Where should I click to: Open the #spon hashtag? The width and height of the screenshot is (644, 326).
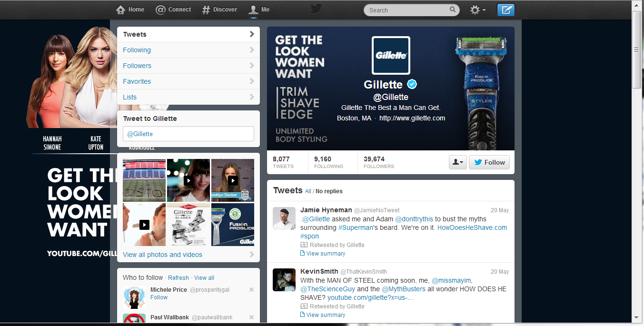coord(309,236)
